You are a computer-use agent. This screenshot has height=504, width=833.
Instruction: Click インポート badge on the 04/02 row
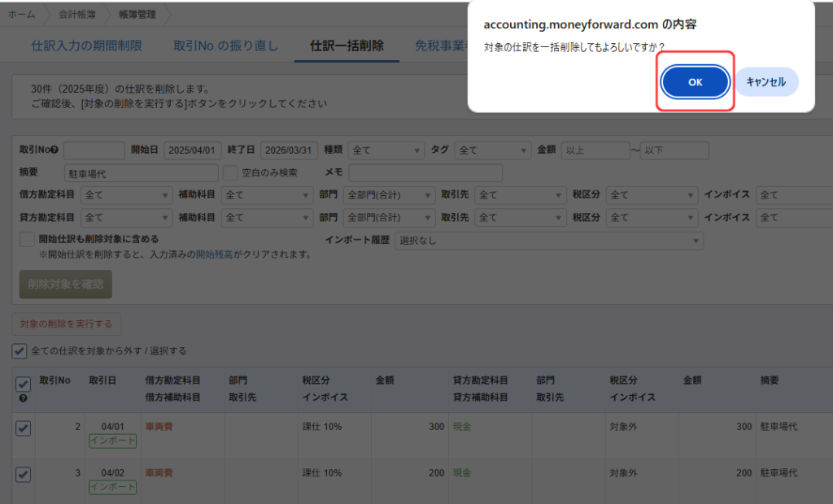click(113, 487)
